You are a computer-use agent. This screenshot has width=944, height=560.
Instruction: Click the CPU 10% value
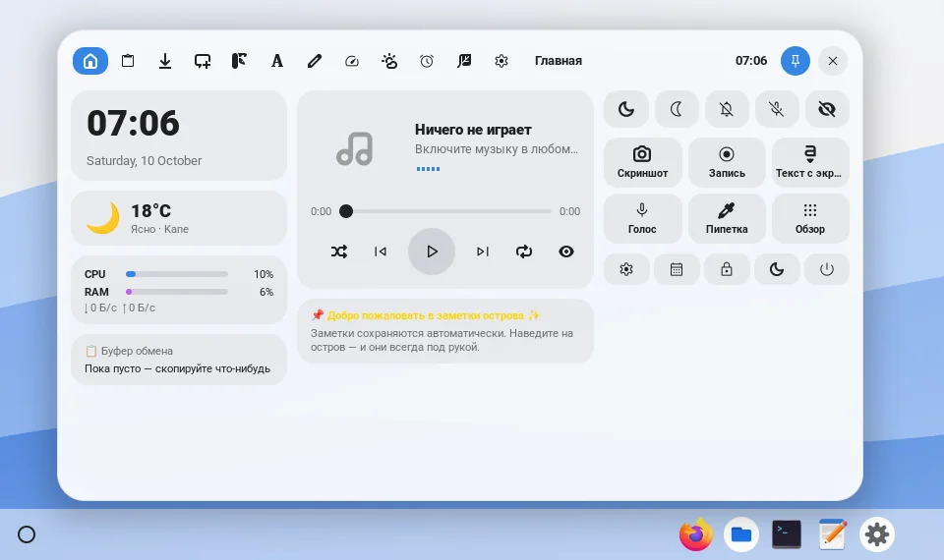pos(264,274)
